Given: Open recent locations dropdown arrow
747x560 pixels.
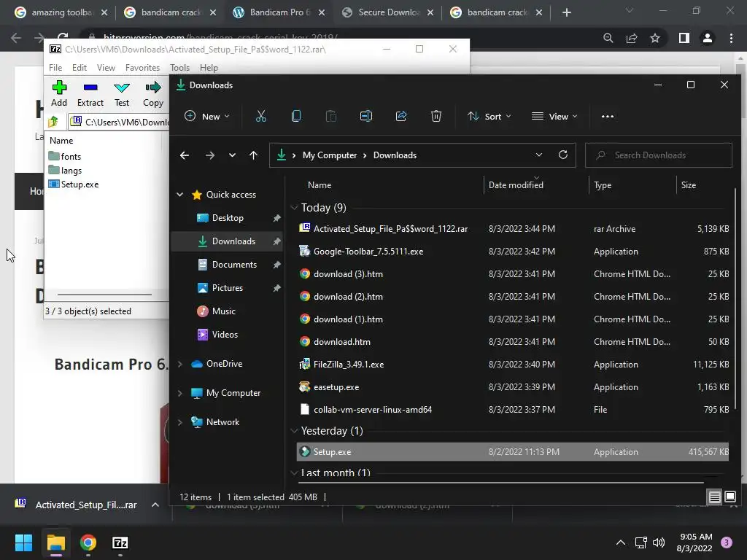Looking at the screenshot, I should coord(232,155).
